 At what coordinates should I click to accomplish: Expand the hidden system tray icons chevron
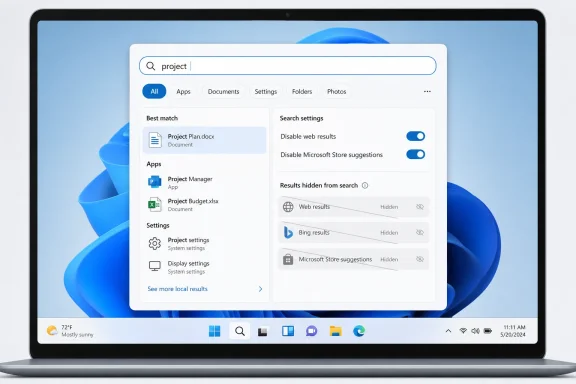click(448, 331)
